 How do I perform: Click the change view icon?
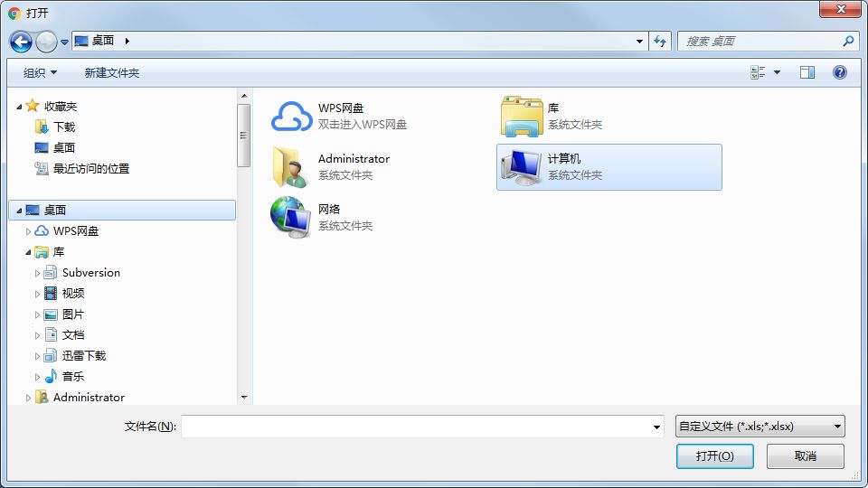pyautogui.click(x=758, y=72)
